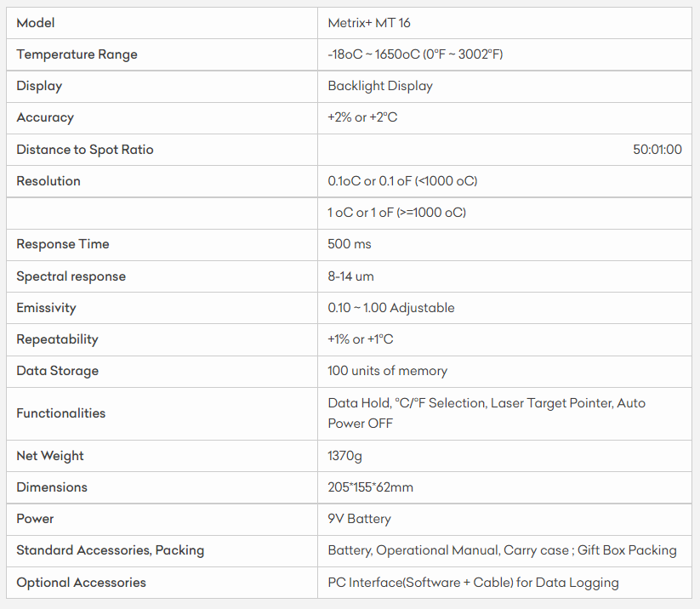Click the Distance to Spot Ratio label
Image resolution: width=700 pixels, height=609 pixels.
pos(85,150)
